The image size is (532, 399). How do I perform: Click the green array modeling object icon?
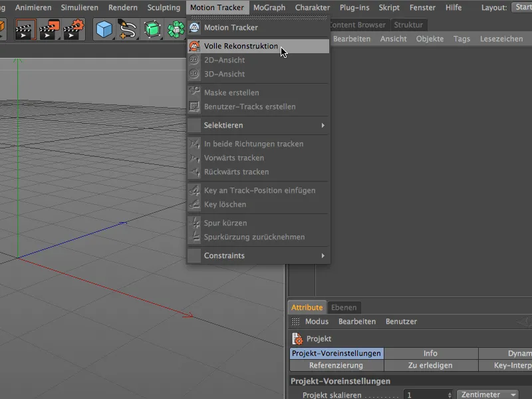176,29
